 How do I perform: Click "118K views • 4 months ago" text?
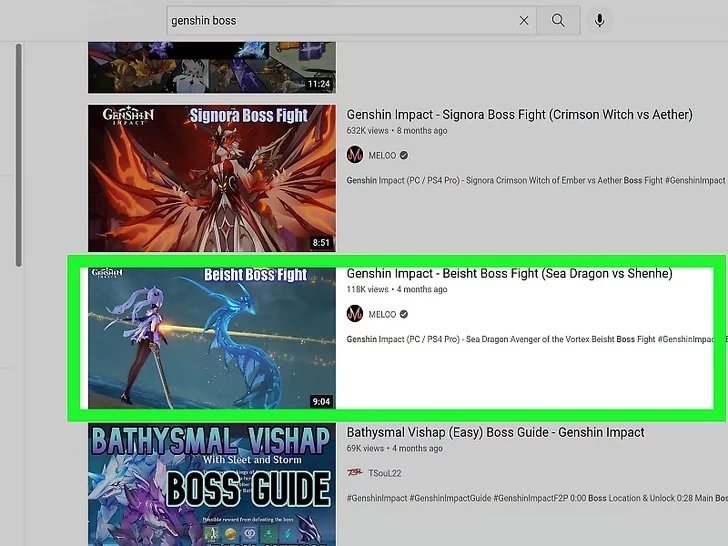pyautogui.click(x=397, y=289)
